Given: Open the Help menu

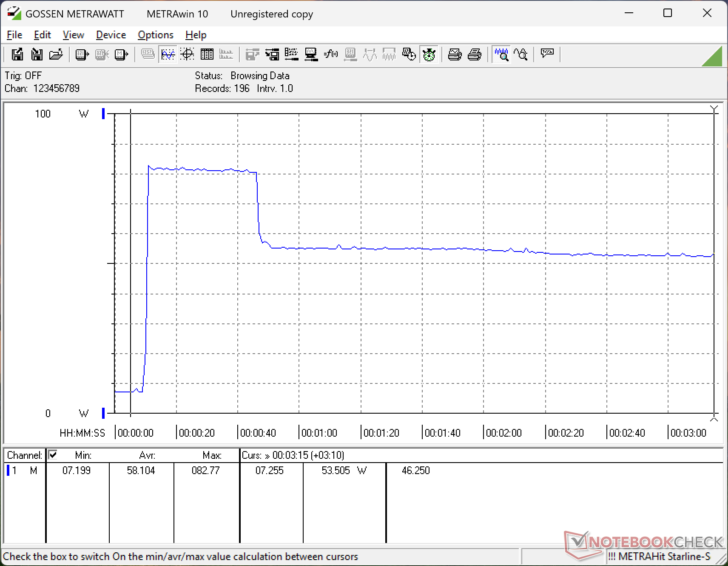Looking at the screenshot, I should pos(196,35).
